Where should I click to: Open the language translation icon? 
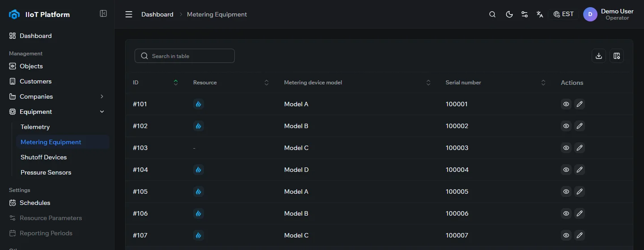click(540, 14)
